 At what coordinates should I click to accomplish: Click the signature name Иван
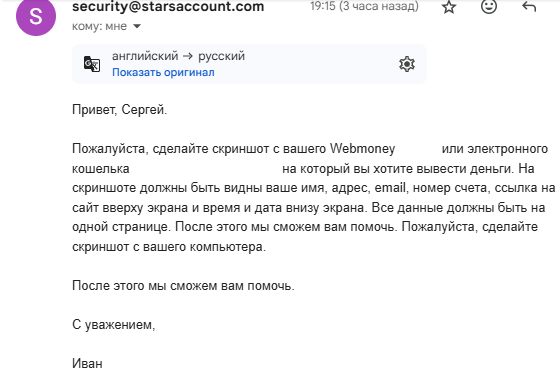[x=87, y=364]
